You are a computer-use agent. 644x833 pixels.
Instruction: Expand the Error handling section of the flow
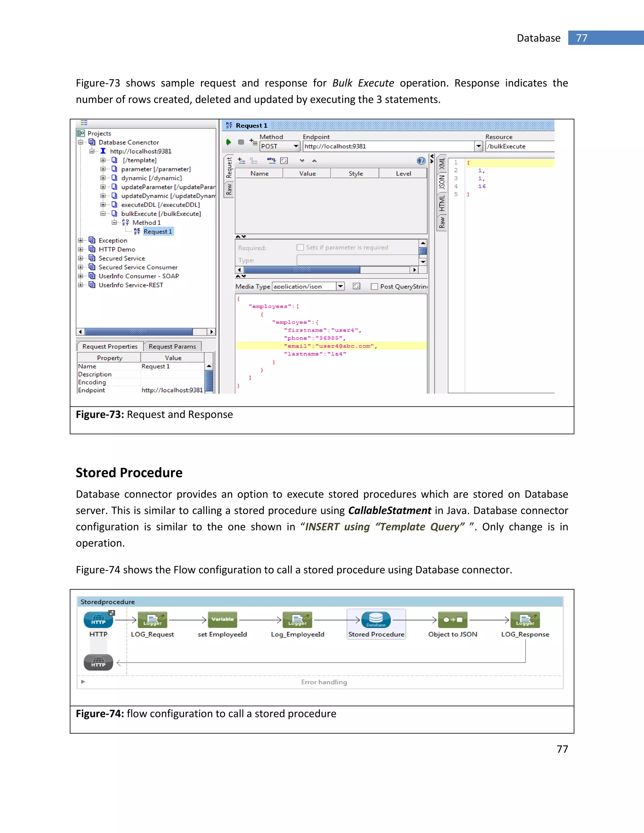83,681
